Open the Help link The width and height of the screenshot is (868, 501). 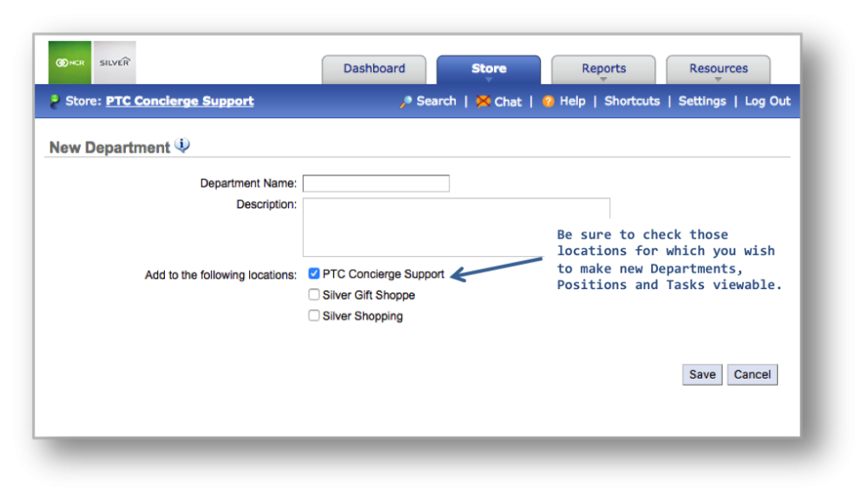tap(572, 102)
